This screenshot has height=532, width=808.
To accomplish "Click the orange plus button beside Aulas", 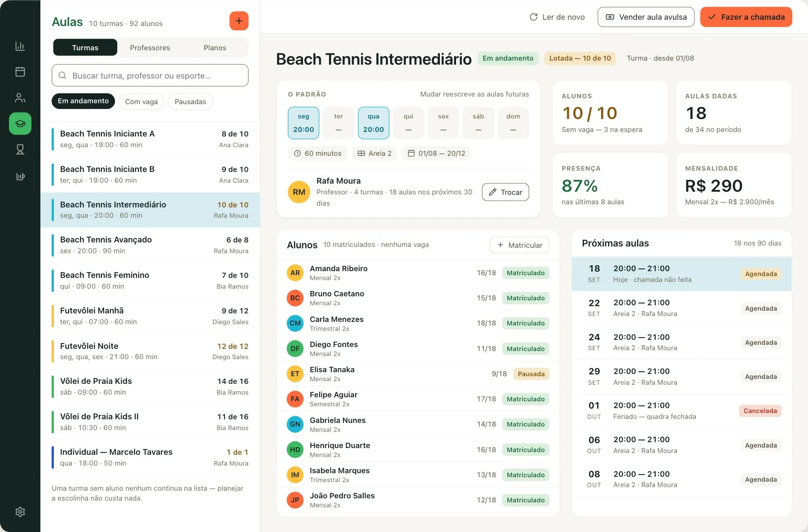I will (239, 21).
